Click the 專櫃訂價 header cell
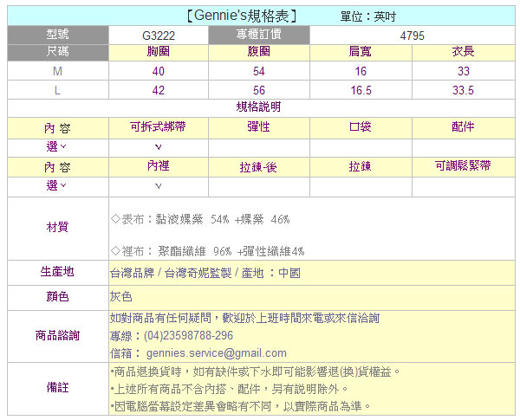The image size is (520, 420). 258,35
